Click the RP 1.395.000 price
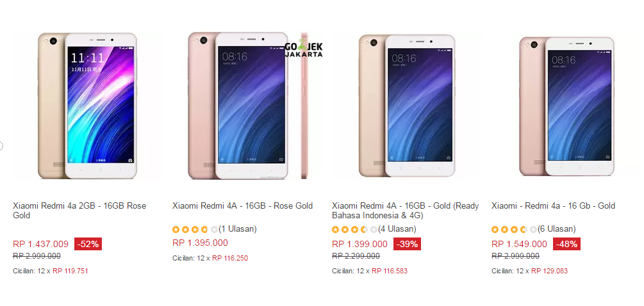The height and width of the screenshot is (306, 644). pyautogui.click(x=200, y=243)
